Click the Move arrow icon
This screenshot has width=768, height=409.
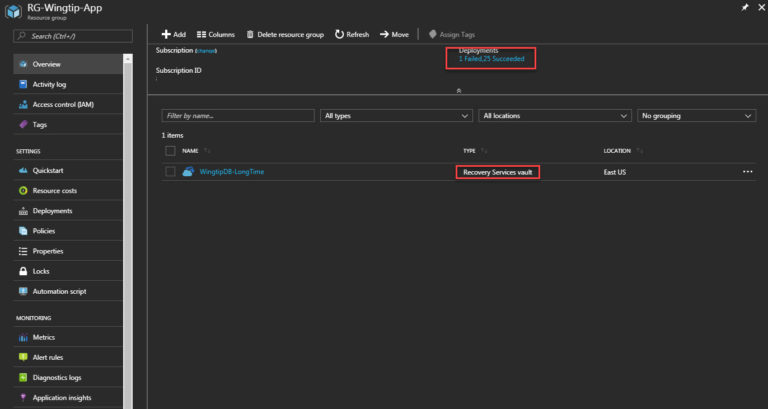[x=384, y=34]
